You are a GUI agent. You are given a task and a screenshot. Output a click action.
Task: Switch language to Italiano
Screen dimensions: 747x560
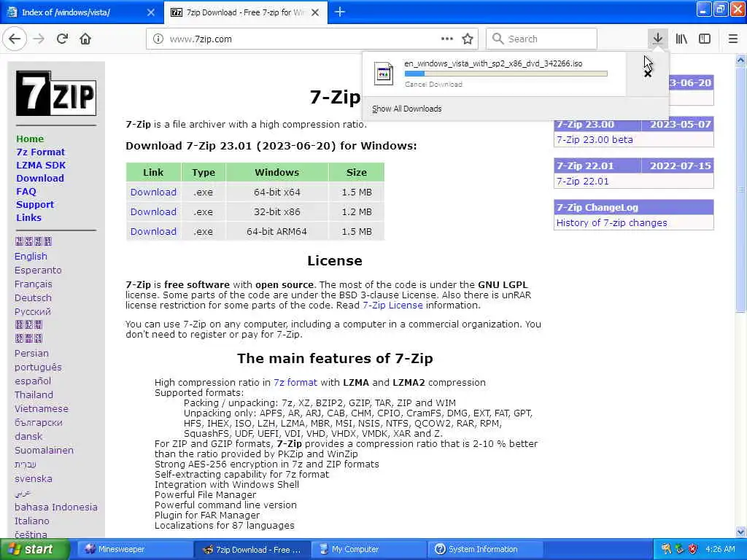tap(32, 521)
